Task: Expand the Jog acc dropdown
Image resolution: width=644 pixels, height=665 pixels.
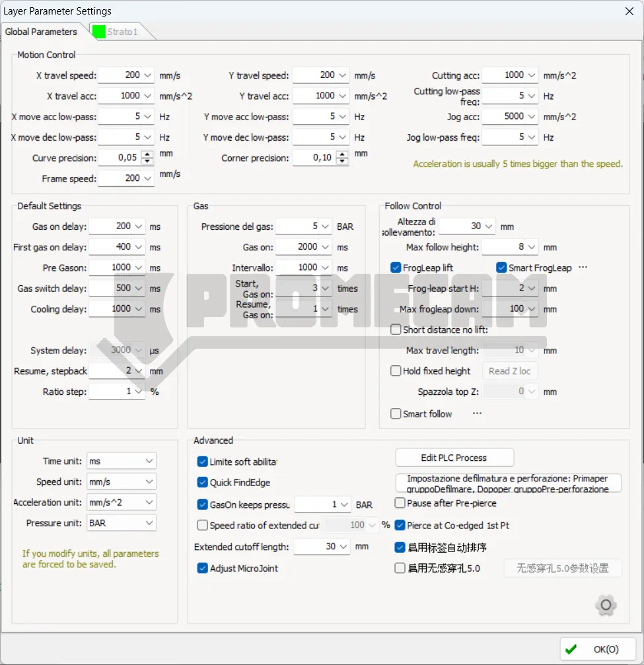Action: click(531, 117)
